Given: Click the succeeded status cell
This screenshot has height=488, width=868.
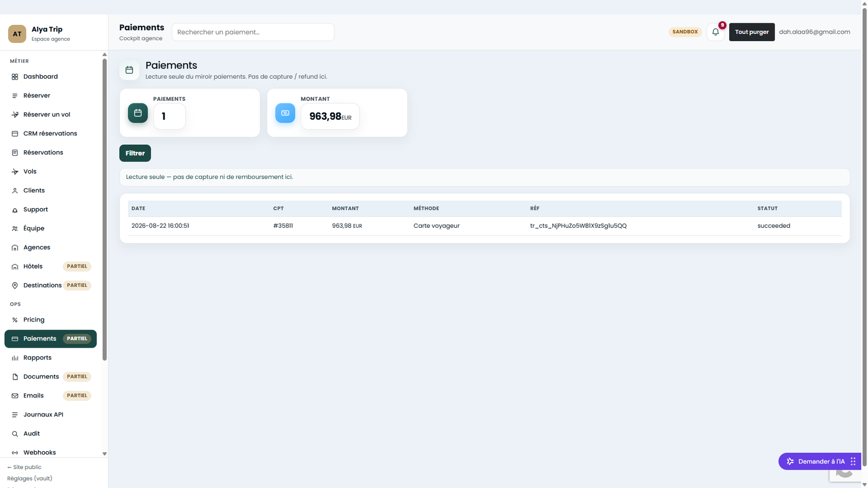Looking at the screenshot, I should tap(774, 226).
